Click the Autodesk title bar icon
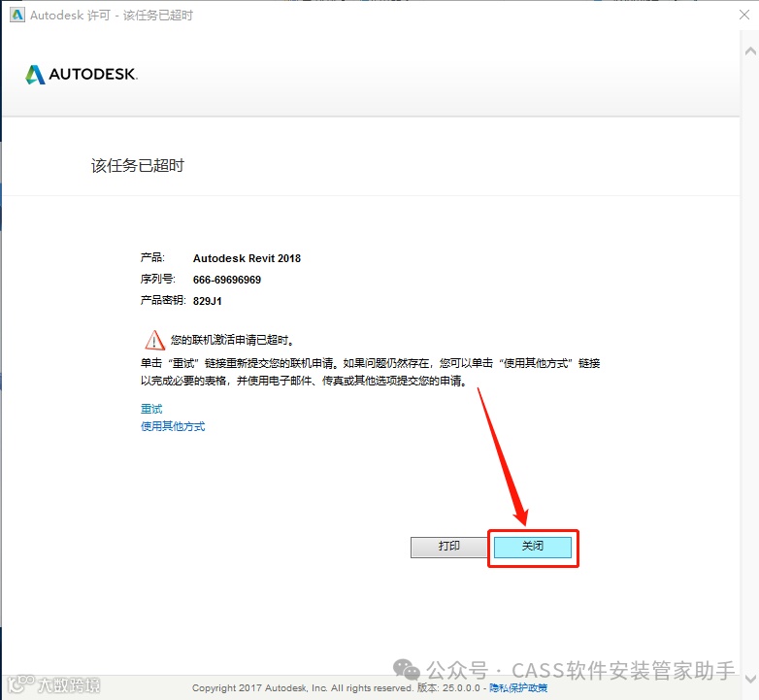 point(16,15)
